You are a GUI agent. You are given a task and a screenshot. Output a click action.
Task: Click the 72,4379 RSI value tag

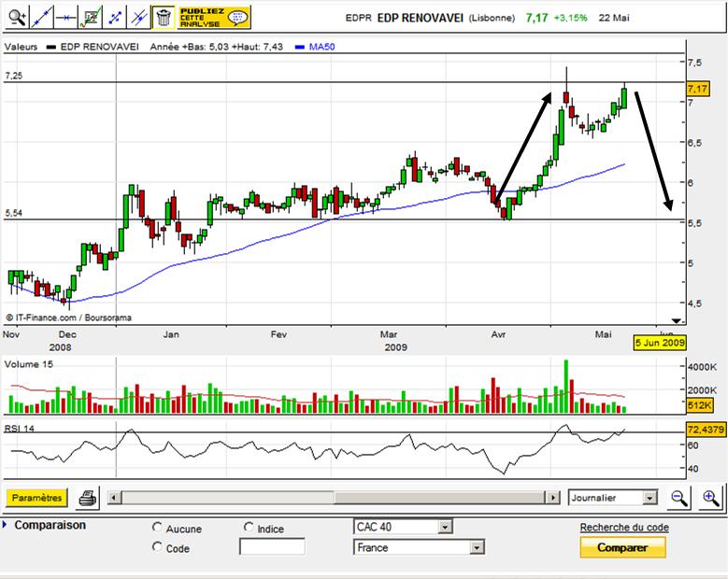click(706, 430)
